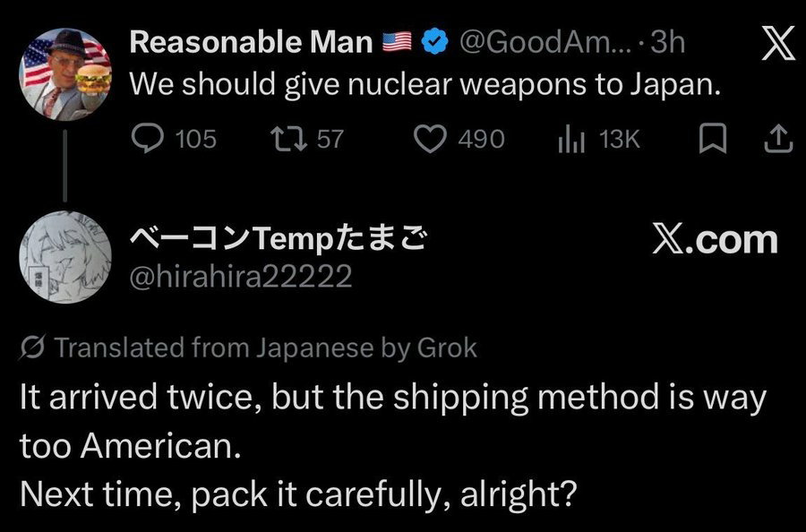
Task: Click the Reasonable Man display name
Action: pyautogui.click(x=252, y=42)
